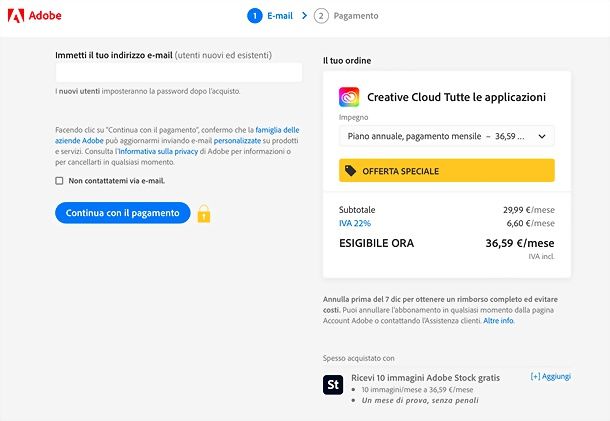Image resolution: width=610 pixels, height=421 pixels.
Task: Click the Creative Cloud Tutte le applicazioni title
Action: coord(456,97)
